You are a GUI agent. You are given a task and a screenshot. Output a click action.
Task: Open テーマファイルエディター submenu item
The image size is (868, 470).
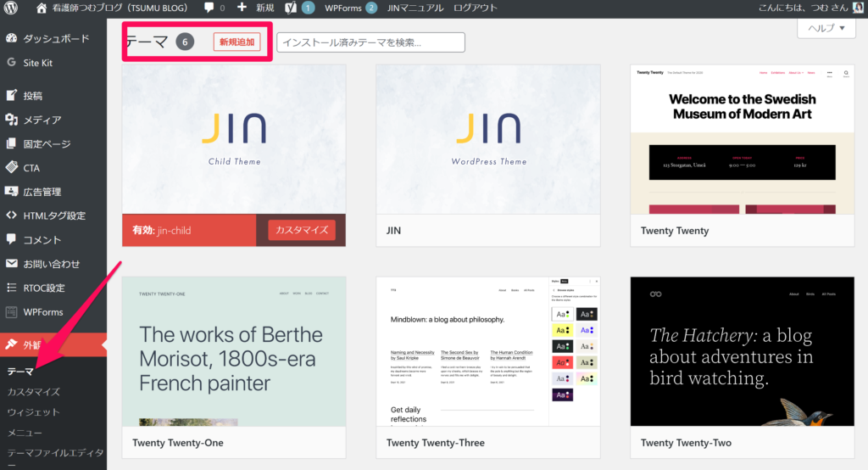point(55,458)
